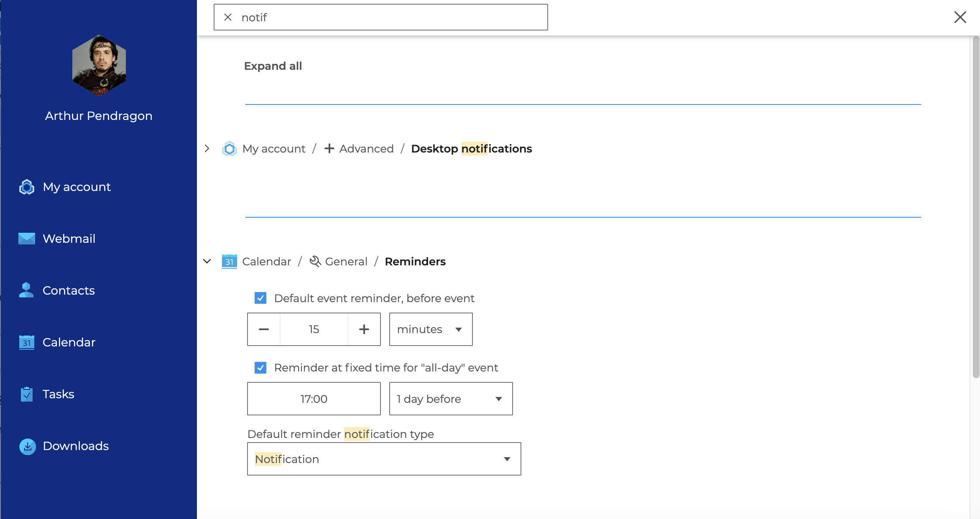Click the Desktop notifications heading
Viewport: 980px width, 519px height.
[x=472, y=149]
